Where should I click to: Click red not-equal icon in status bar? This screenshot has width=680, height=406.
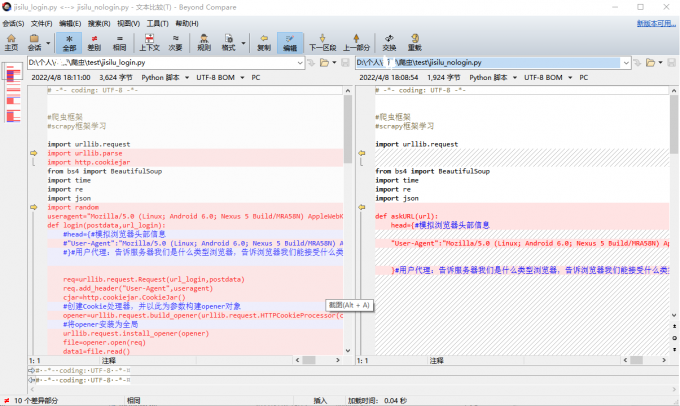click(x=7, y=400)
